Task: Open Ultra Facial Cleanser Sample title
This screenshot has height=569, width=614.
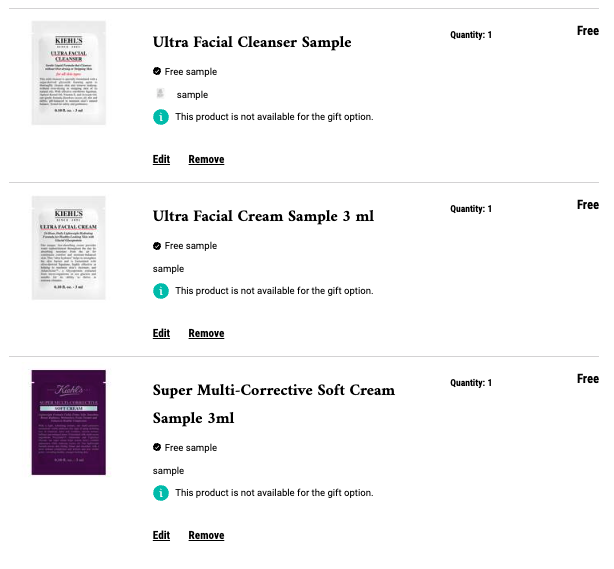Action: 252,42
